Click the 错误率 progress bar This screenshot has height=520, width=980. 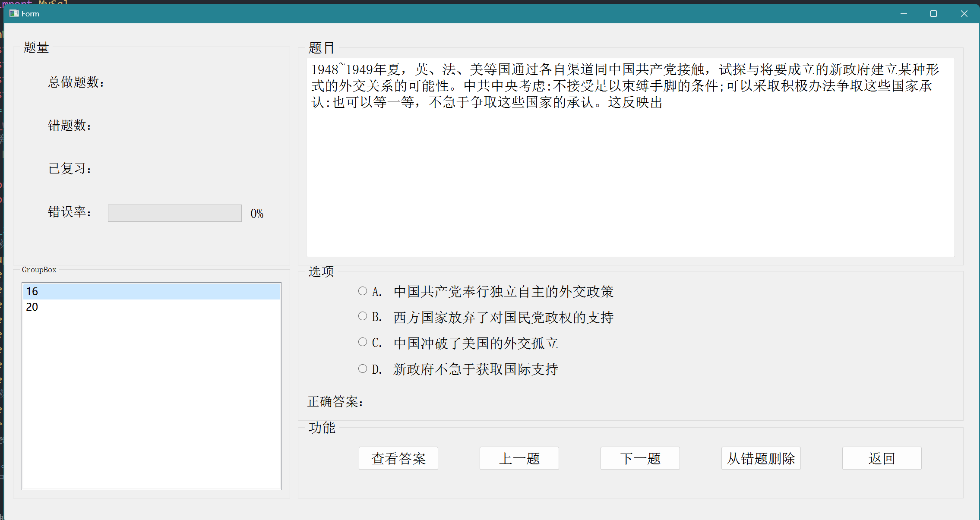point(174,213)
